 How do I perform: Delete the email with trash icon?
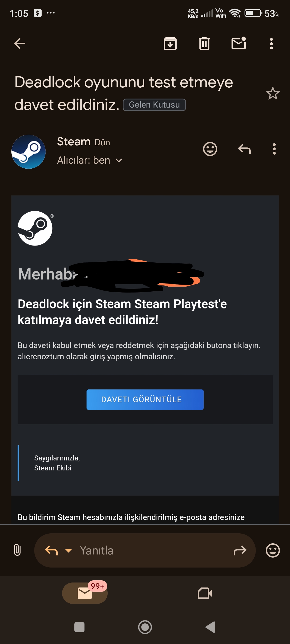[x=204, y=44]
